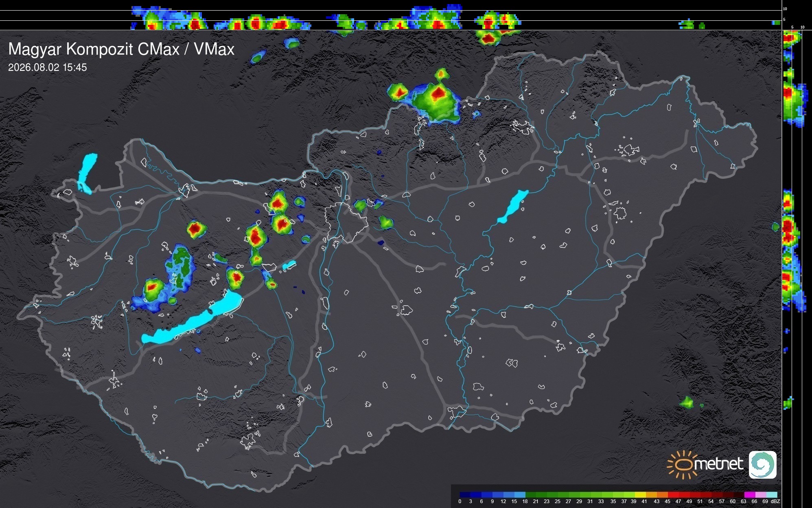812x508 pixels.
Task: Click the '45' label on the color scale
Action: (668, 501)
